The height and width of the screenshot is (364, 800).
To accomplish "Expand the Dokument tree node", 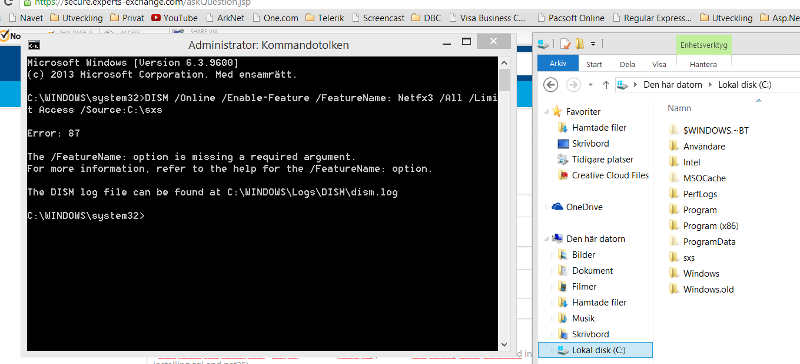I will coord(552,271).
